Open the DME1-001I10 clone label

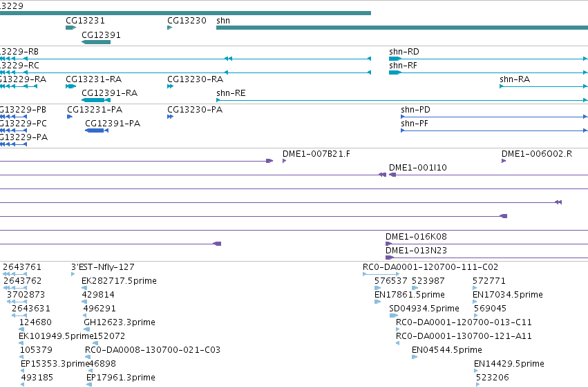(418, 167)
